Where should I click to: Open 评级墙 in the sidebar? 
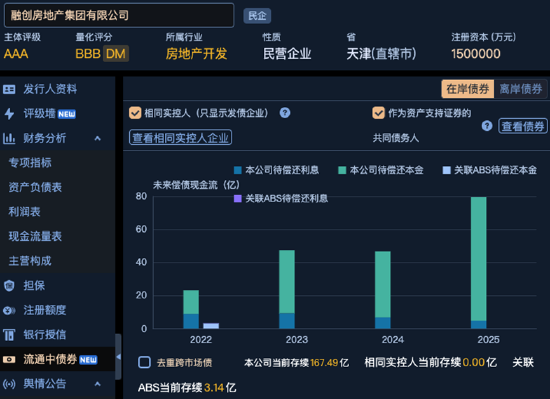click(x=39, y=114)
